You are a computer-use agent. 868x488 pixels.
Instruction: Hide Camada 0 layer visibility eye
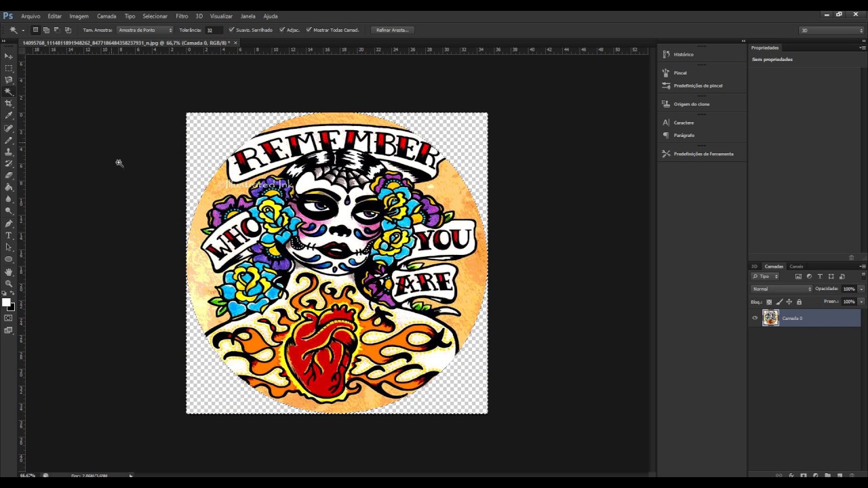tap(755, 318)
